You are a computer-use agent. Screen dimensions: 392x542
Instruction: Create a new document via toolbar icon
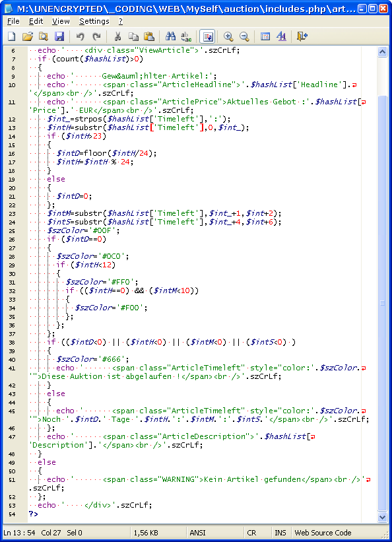click(12, 36)
